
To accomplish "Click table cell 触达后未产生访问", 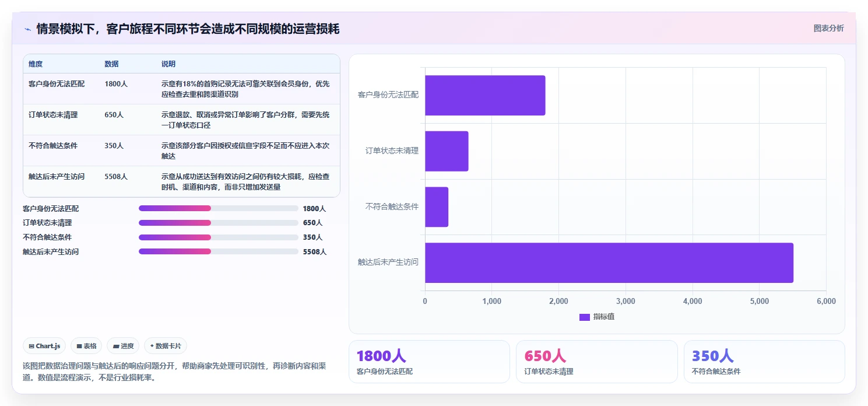I will tap(57, 176).
